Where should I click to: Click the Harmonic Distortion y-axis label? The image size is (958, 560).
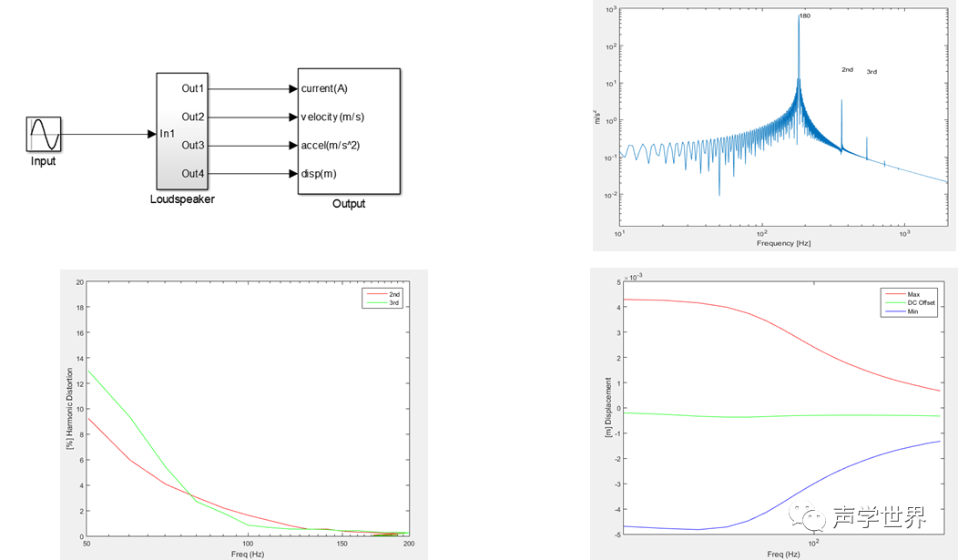[x=69, y=409]
